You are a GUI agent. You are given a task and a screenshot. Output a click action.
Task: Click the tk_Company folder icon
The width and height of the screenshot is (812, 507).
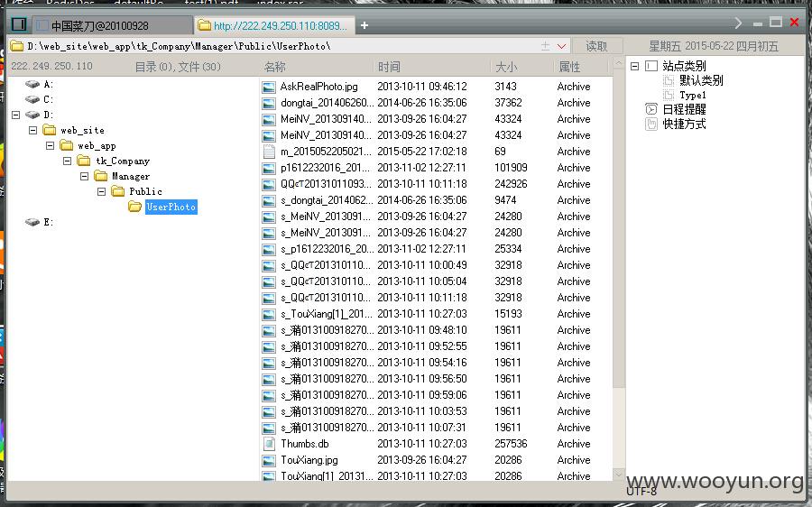[83, 161]
